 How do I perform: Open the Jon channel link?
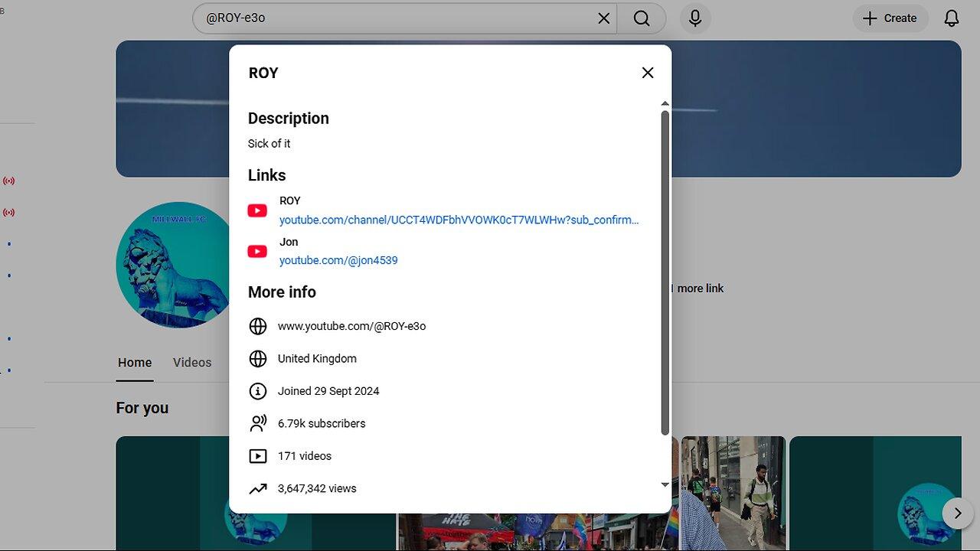338,261
